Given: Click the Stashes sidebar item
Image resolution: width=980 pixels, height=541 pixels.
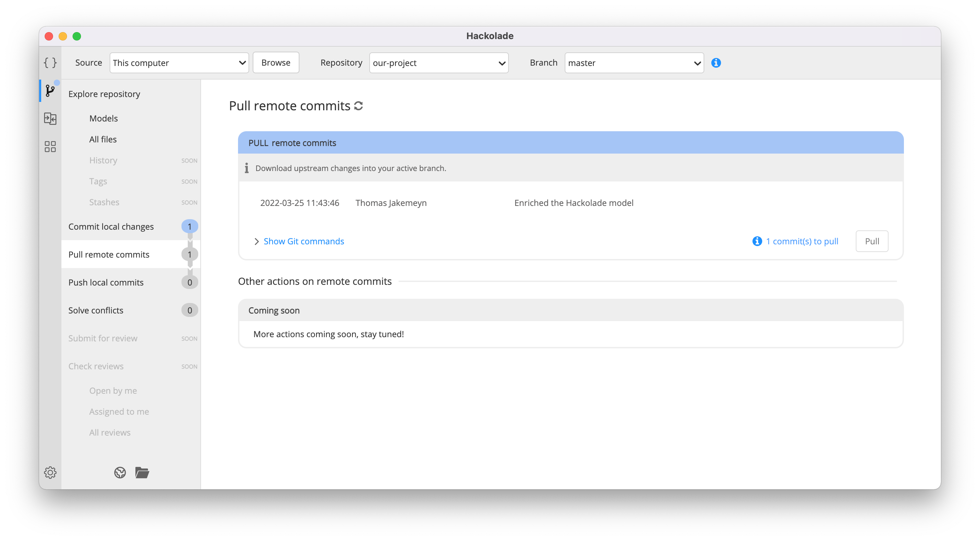Looking at the screenshot, I should point(104,202).
